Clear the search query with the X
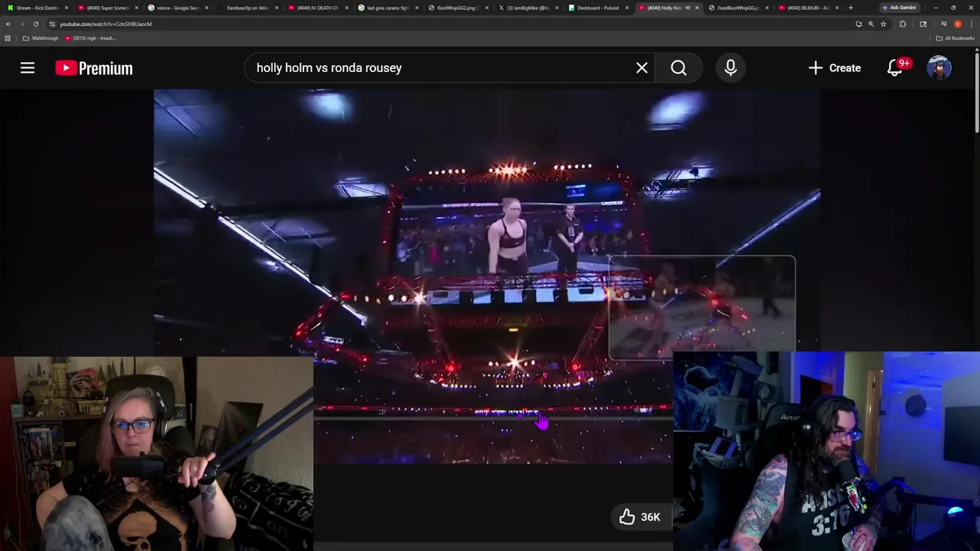Screen dimensions: 980x551 point(642,68)
